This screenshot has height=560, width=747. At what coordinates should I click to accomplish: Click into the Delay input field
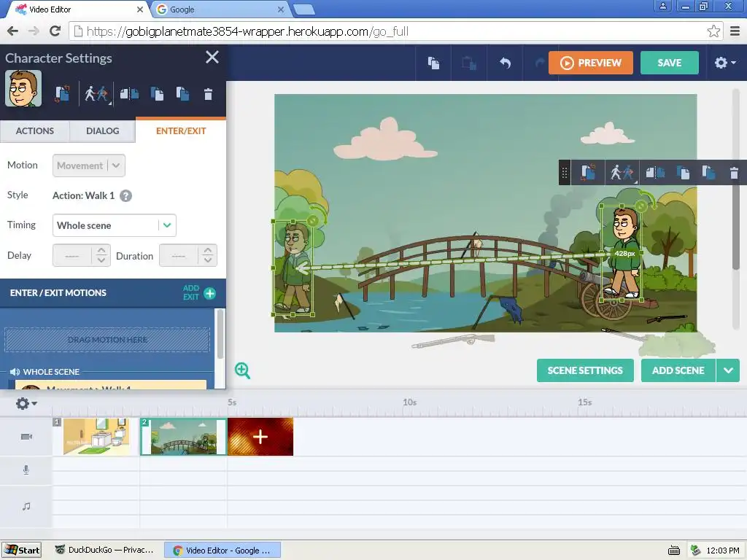pyautogui.click(x=72, y=256)
